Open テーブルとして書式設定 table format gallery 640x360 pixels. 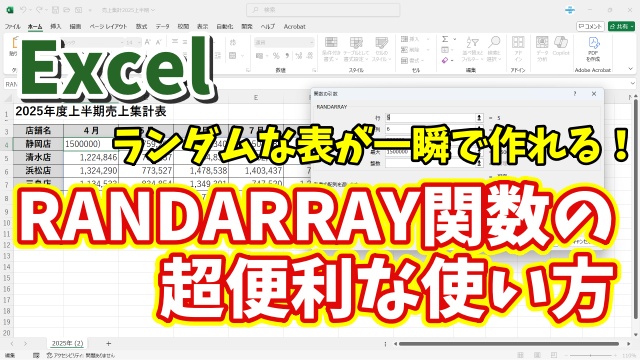pyautogui.click(x=356, y=49)
